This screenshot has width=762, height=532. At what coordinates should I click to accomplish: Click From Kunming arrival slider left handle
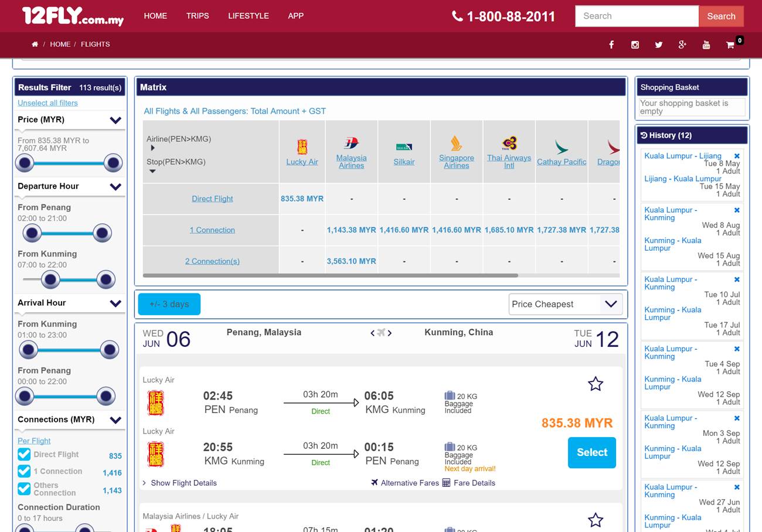[x=28, y=350]
